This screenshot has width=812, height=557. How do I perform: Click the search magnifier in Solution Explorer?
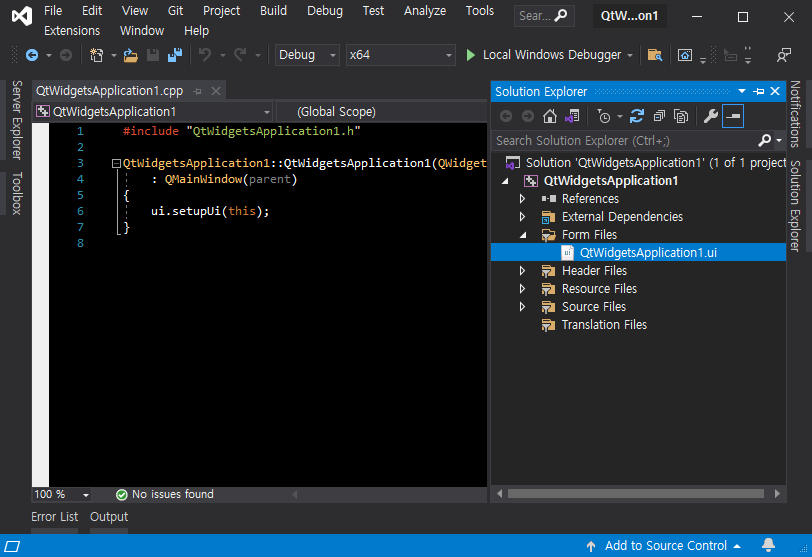click(764, 140)
